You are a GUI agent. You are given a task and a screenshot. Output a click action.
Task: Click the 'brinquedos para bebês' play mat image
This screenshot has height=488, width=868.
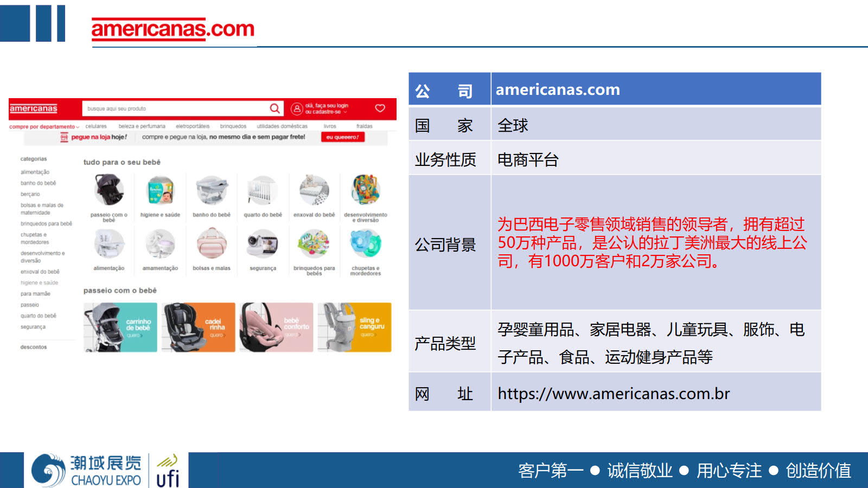pos(314,243)
